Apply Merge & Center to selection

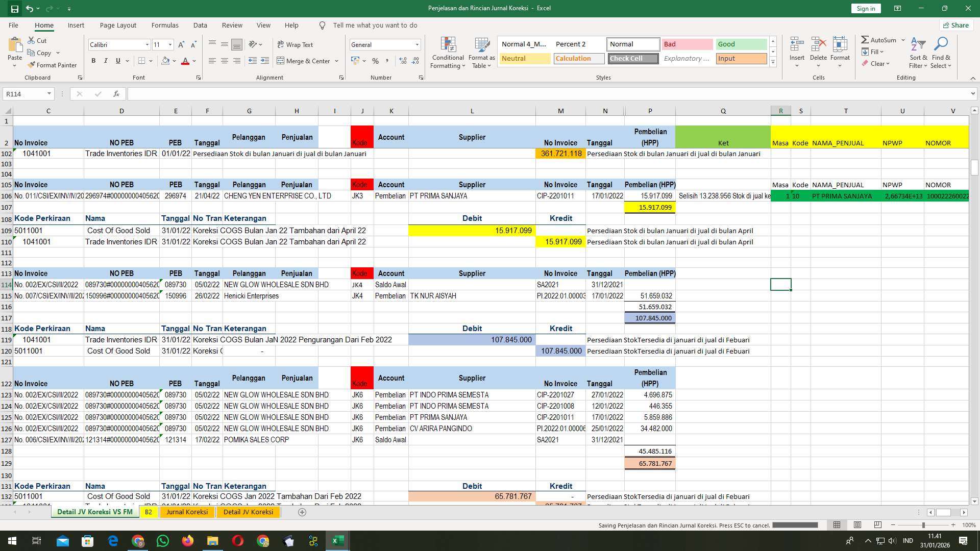(305, 61)
